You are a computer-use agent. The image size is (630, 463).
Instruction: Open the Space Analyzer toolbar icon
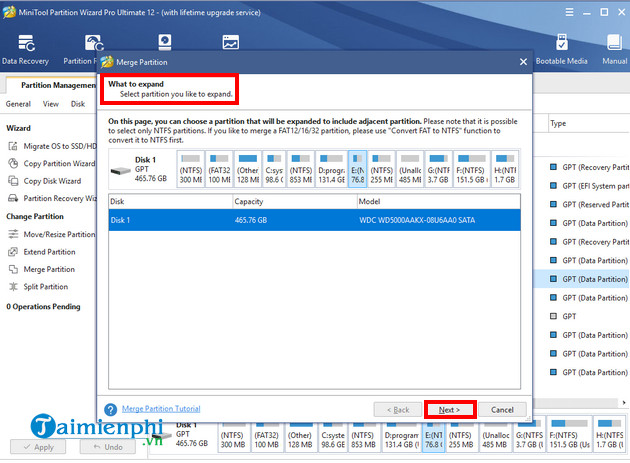(x=231, y=42)
